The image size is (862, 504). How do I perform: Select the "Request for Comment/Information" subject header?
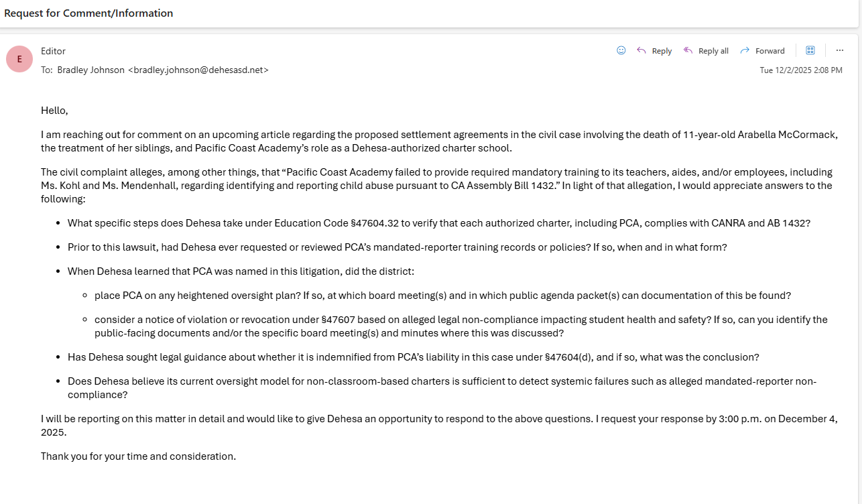88,13
